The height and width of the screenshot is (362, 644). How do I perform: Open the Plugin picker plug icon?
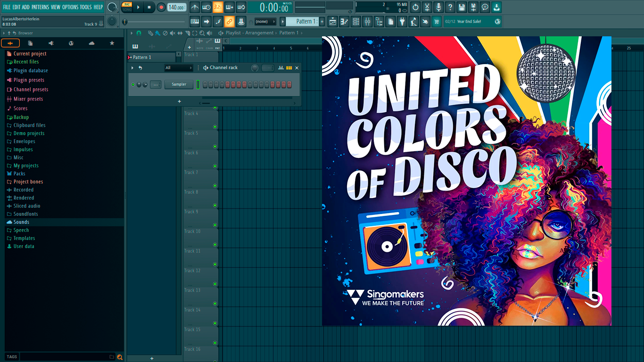[x=402, y=21]
